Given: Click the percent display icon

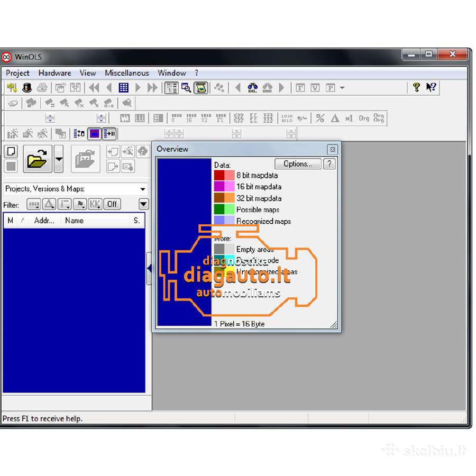Looking at the screenshot, I should 320,118.
